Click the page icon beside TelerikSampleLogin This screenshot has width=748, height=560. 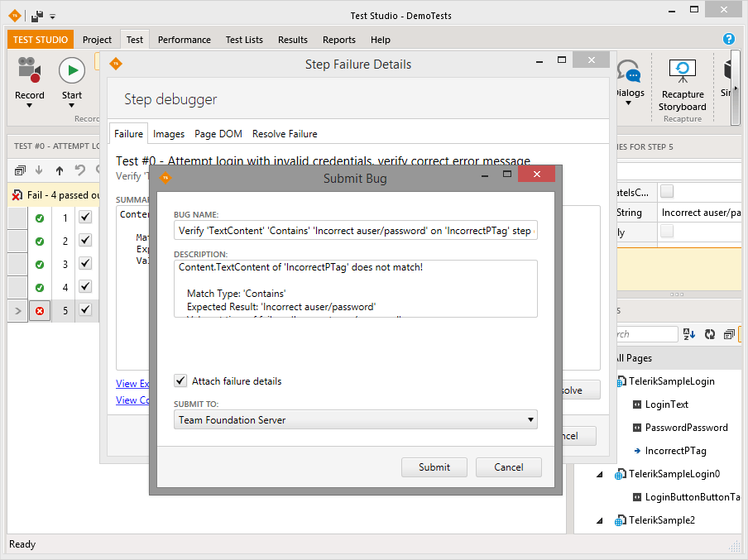pyautogui.click(x=621, y=381)
